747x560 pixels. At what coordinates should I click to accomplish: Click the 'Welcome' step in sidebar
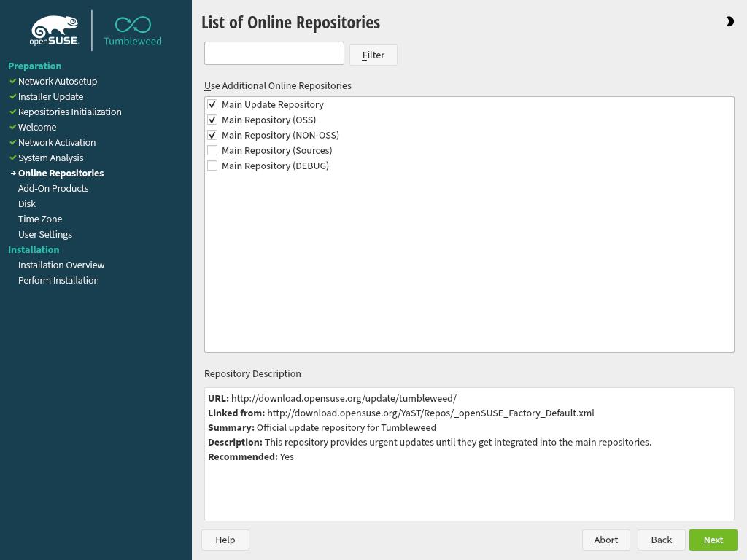click(37, 127)
